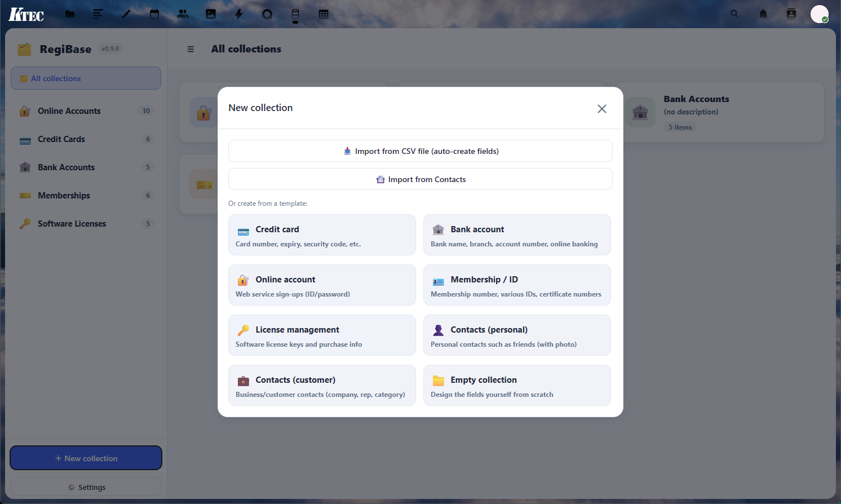Image resolution: width=841 pixels, height=504 pixels.
Task: Click the Online Accounts count badge 10
Action: (147, 111)
